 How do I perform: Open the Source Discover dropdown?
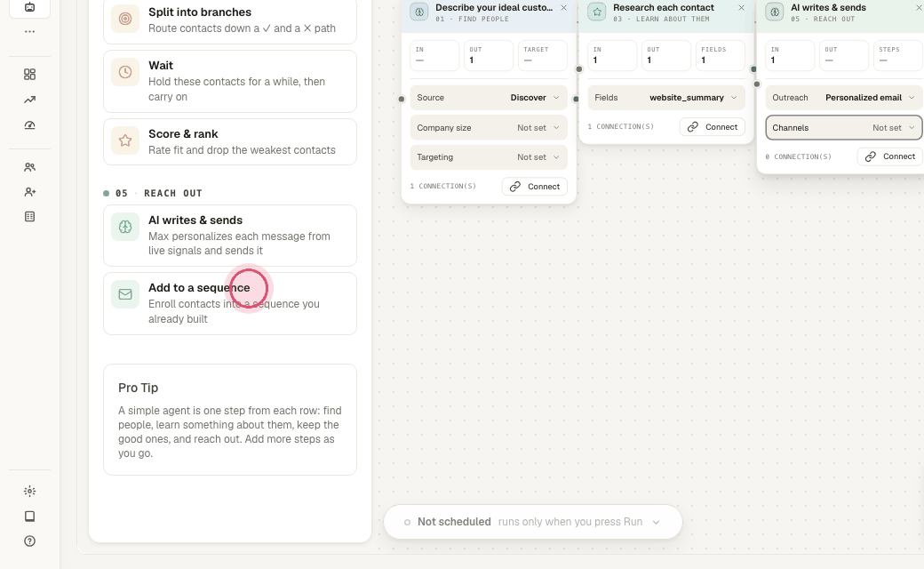489,98
